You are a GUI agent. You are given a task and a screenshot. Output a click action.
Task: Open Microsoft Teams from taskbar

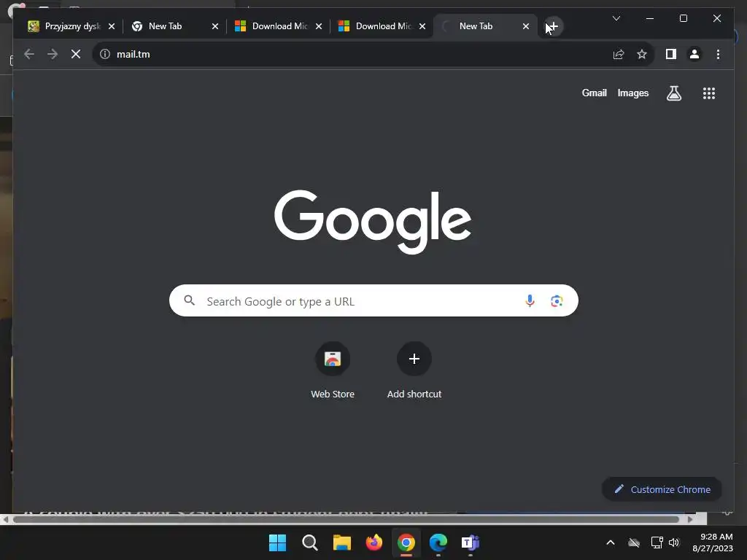pyautogui.click(x=471, y=542)
